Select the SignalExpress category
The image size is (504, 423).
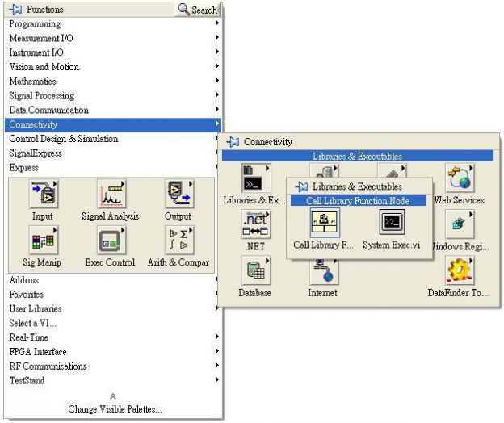click(x=113, y=153)
